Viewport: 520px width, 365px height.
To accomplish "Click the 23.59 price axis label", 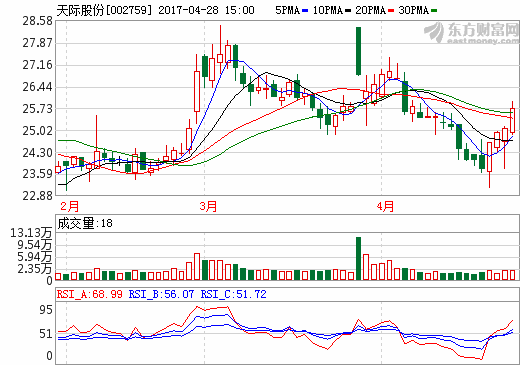I will coord(38,174).
